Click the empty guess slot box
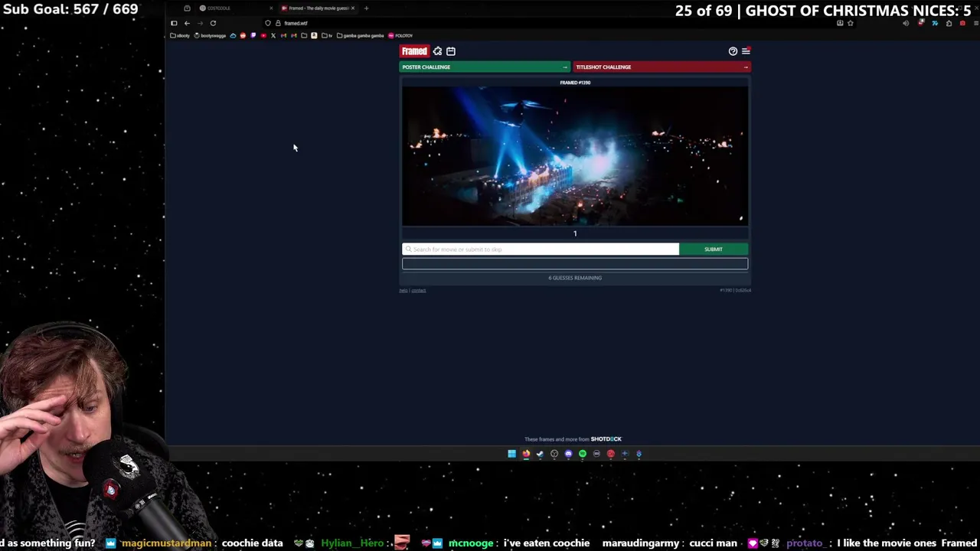 575,264
